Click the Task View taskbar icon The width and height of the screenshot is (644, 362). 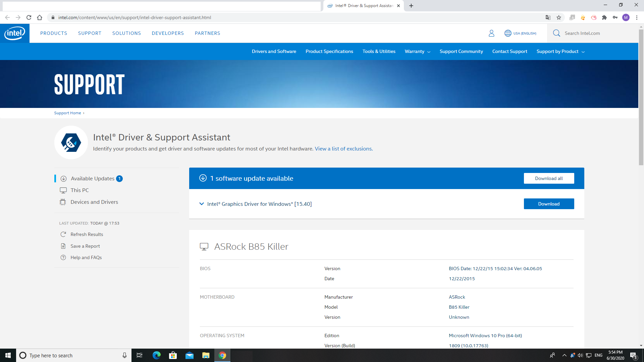[140, 355]
